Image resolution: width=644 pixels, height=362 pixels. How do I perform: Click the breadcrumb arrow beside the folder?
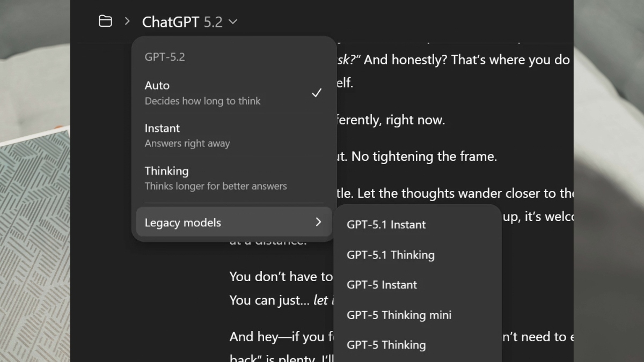tap(127, 21)
